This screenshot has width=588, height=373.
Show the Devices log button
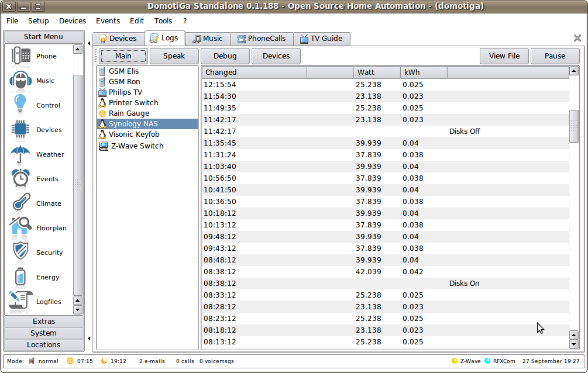point(276,56)
